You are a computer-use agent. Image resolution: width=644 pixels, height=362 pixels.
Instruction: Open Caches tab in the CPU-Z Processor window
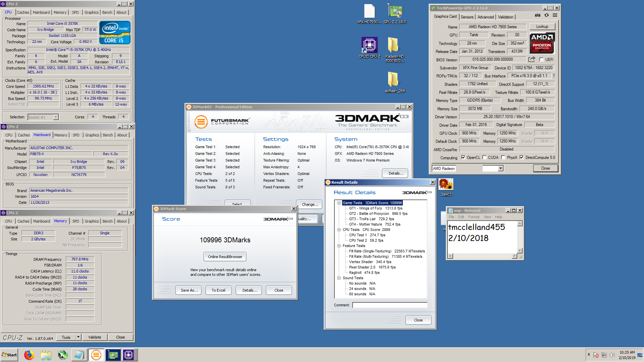[x=23, y=12]
